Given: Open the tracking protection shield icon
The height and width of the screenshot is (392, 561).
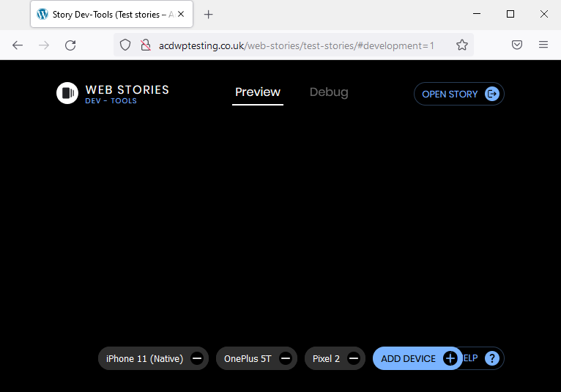Looking at the screenshot, I should (125, 45).
